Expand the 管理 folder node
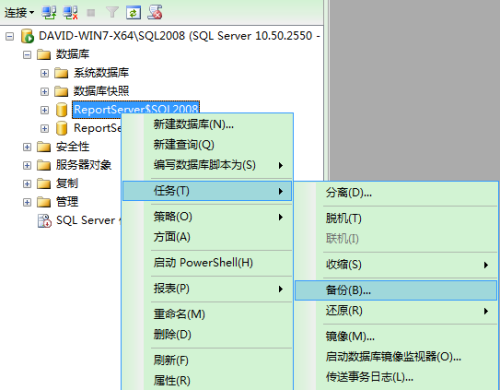500x390 pixels. coord(27,202)
